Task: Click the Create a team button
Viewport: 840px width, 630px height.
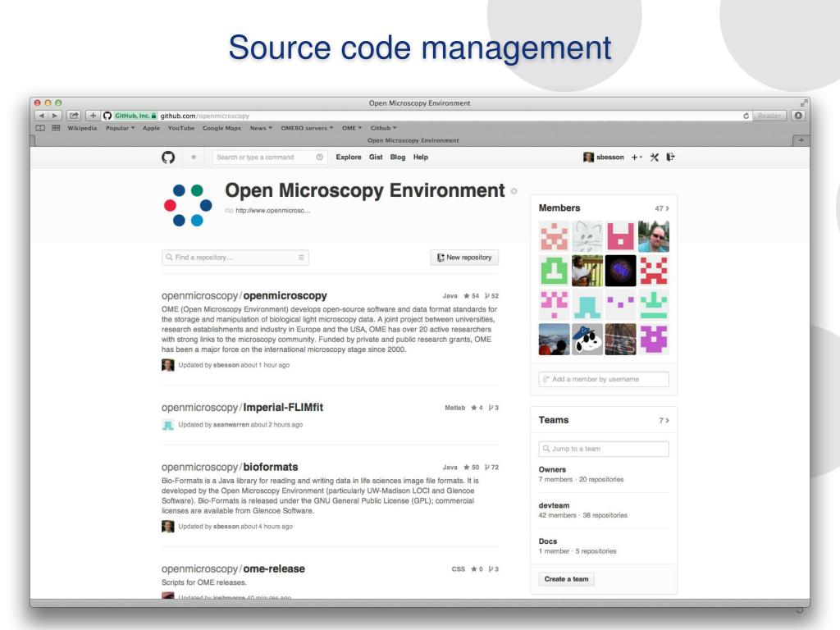Action: (x=566, y=579)
